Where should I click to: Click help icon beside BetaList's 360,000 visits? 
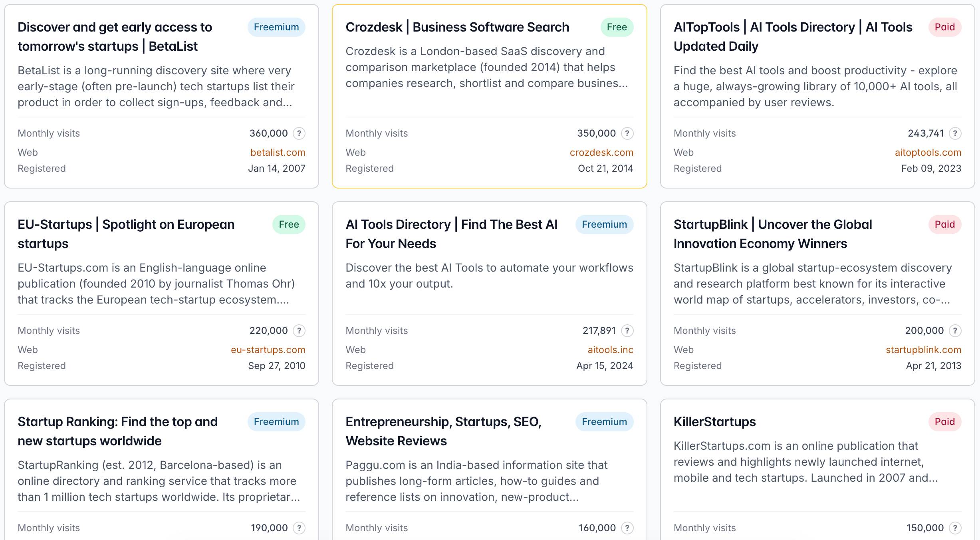299,133
